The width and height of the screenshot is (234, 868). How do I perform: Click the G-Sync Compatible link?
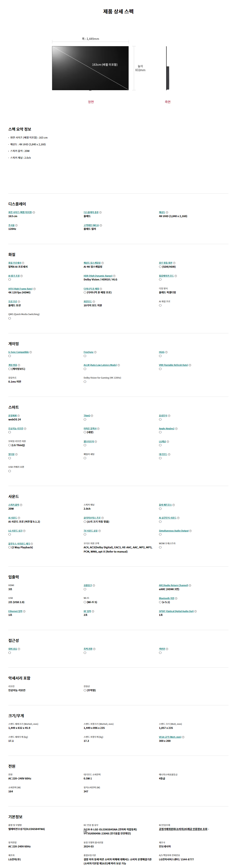click(x=19, y=352)
